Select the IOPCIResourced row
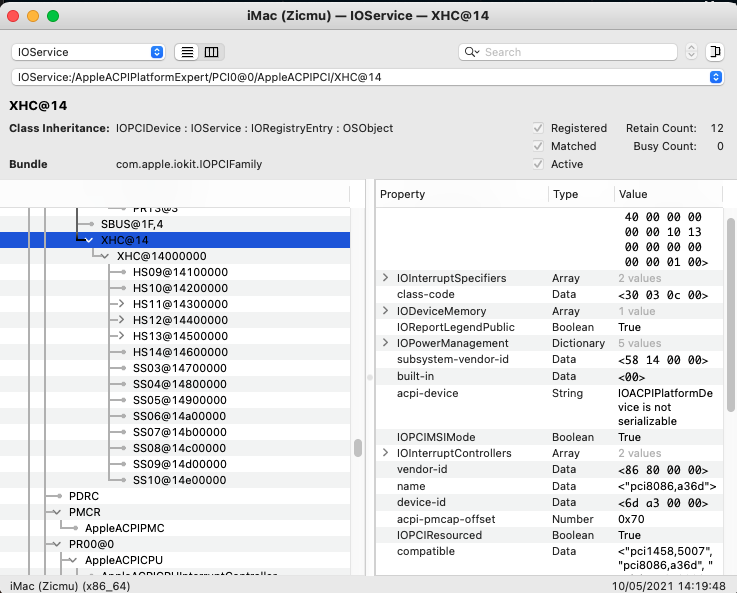 point(549,535)
